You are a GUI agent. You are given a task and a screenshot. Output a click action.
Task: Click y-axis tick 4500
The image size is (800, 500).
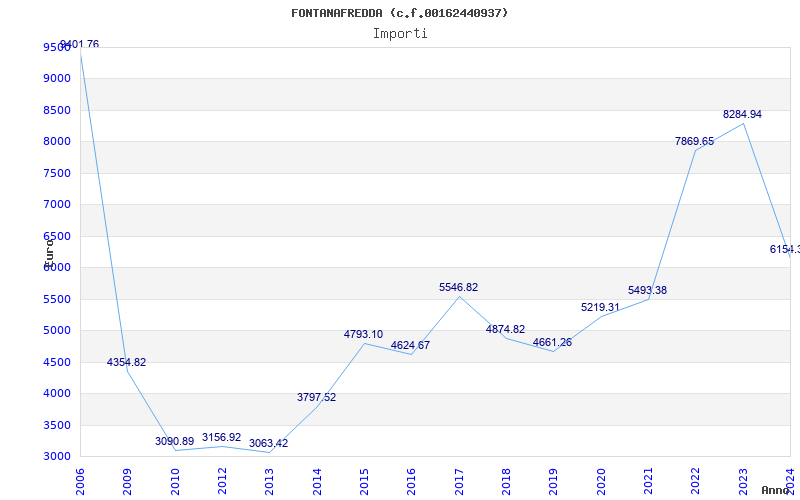point(57,362)
